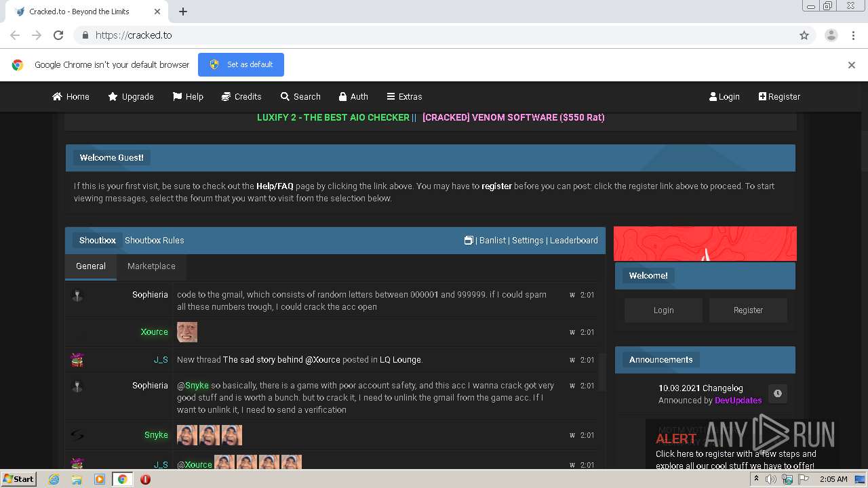This screenshot has height=488, width=868.
Task: Open the Help/FAQ link in welcome message
Action: (275, 186)
